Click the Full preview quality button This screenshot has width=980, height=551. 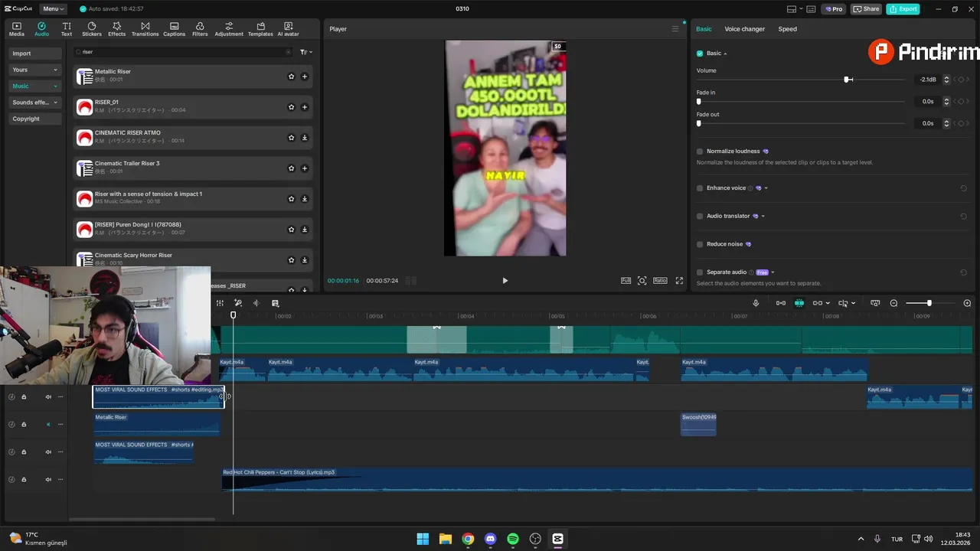[626, 281]
